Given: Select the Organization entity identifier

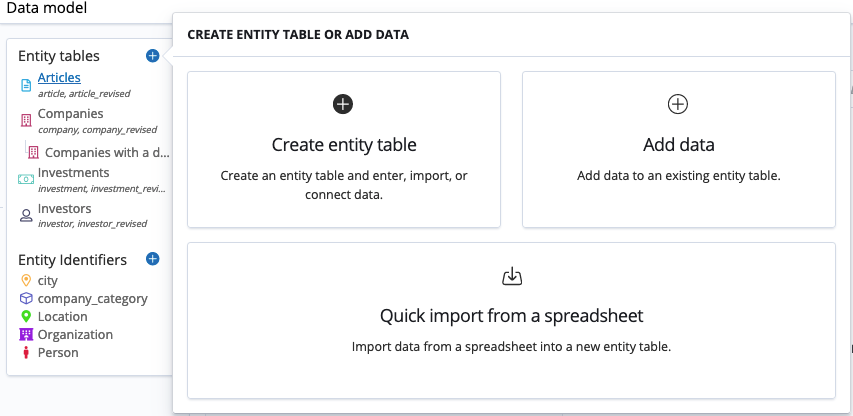Looking at the screenshot, I should coord(75,334).
